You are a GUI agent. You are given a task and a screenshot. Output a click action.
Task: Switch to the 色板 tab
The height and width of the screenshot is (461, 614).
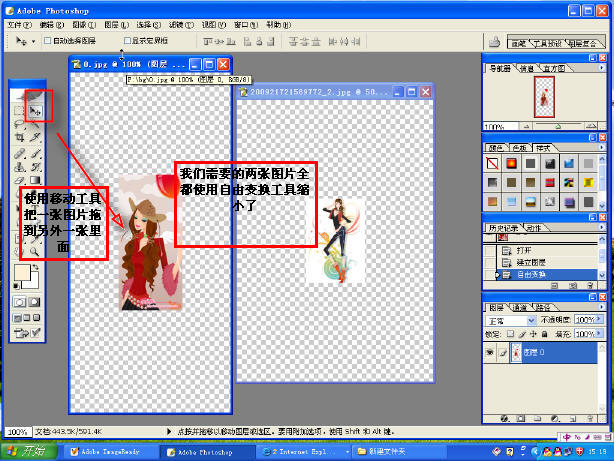(x=519, y=148)
